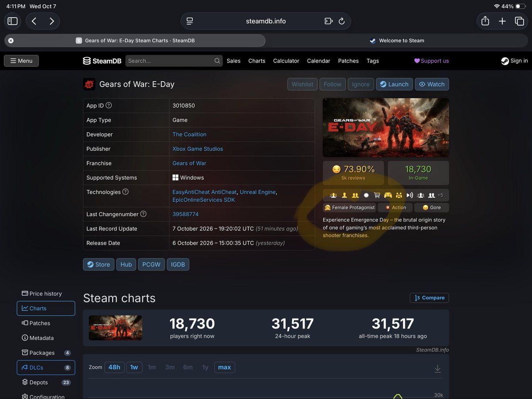Open Calculator in the top navigation
Viewport: 532px width, 399px height.
point(286,61)
